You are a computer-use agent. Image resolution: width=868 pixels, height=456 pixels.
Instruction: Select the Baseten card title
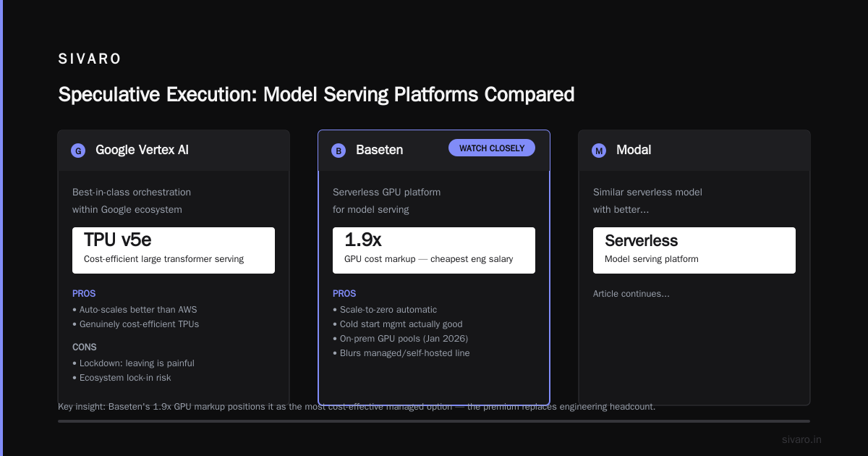(x=380, y=150)
